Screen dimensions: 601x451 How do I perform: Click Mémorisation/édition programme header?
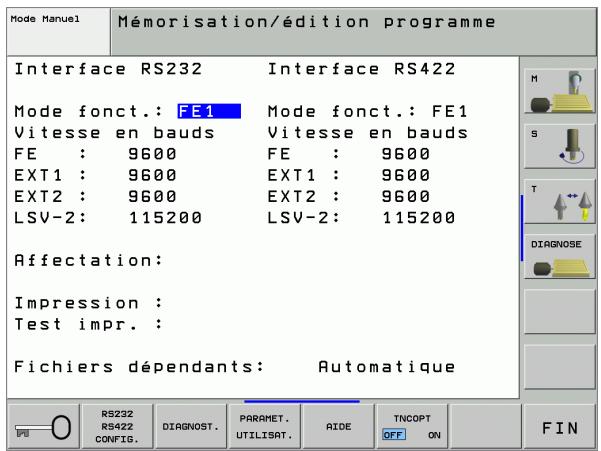coord(307,22)
